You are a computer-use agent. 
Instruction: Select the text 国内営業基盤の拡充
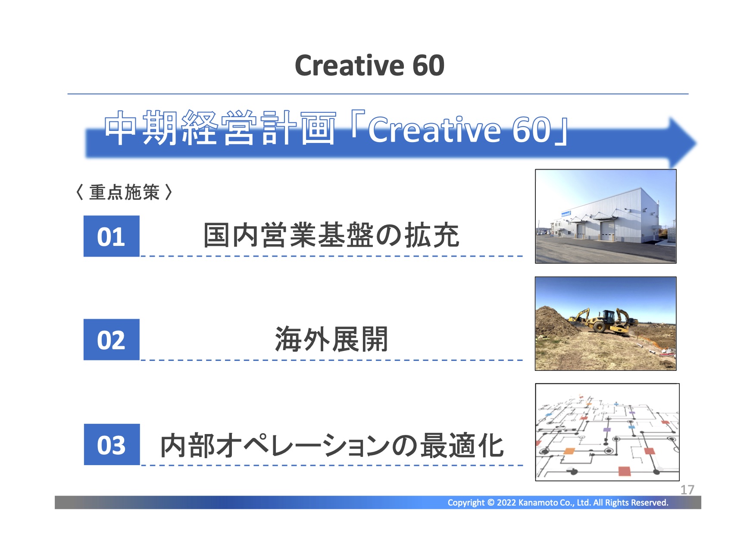(x=331, y=235)
